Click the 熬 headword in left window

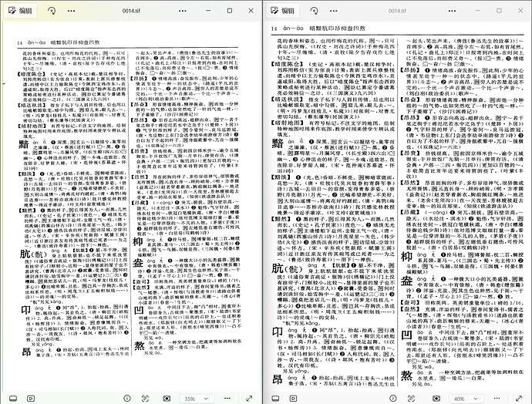pos(140,345)
